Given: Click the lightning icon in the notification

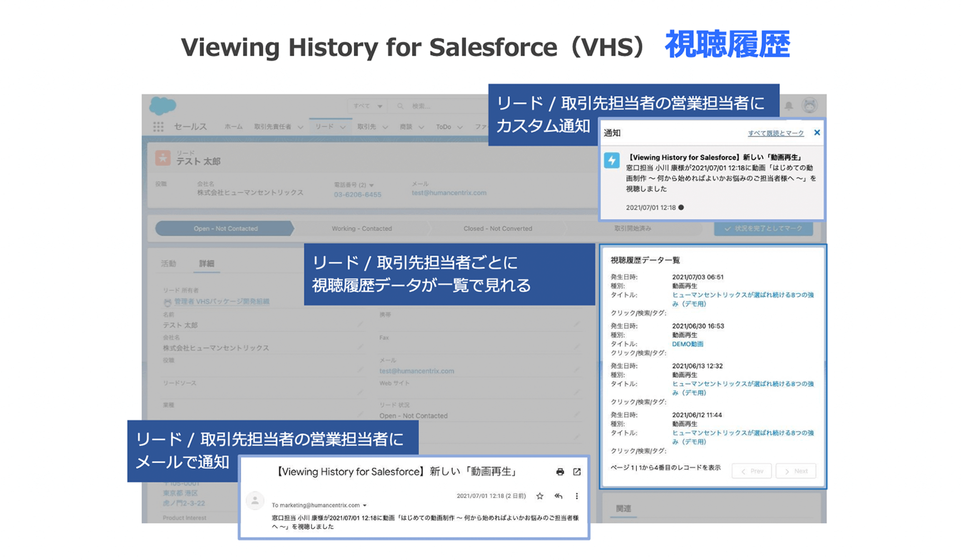Looking at the screenshot, I should pyautogui.click(x=611, y=160).
